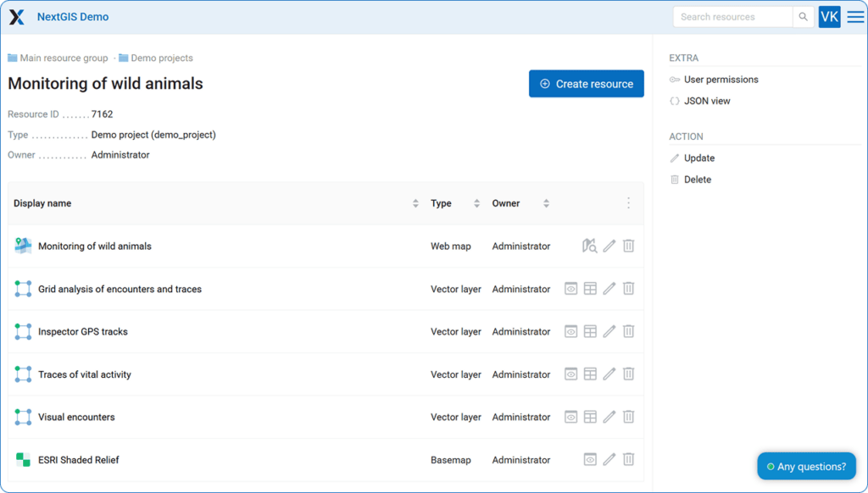
Task: Edit the Monitoring of wild animals web map
Action: click(609, 246)
